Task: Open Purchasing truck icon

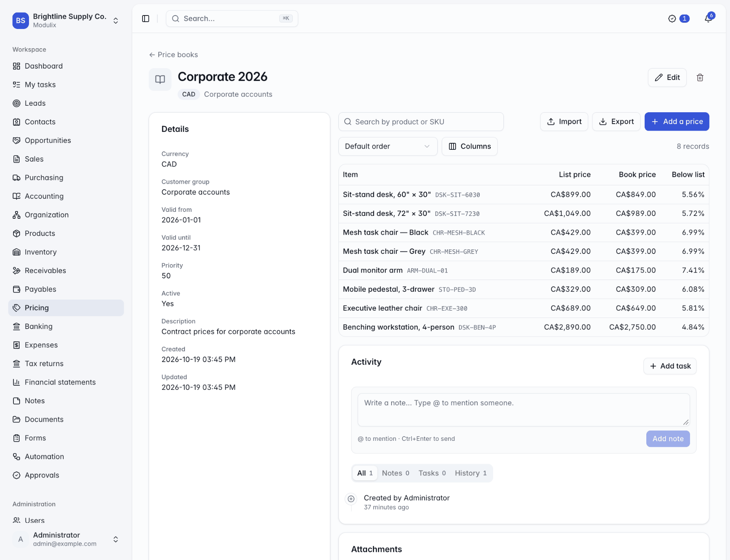Action: tap(16, 178)
